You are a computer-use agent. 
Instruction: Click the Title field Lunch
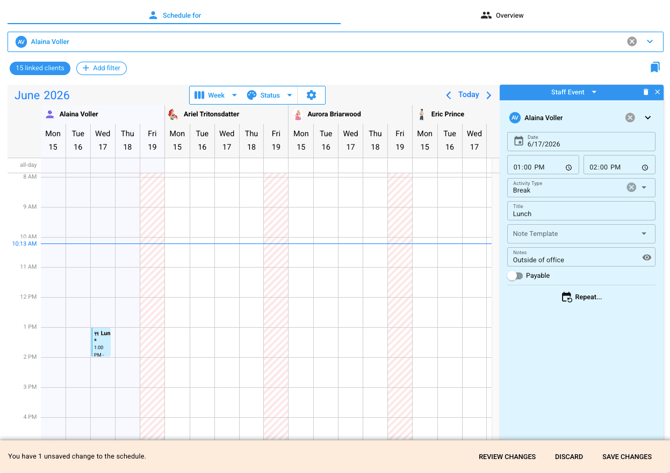[x=581, y=211]
